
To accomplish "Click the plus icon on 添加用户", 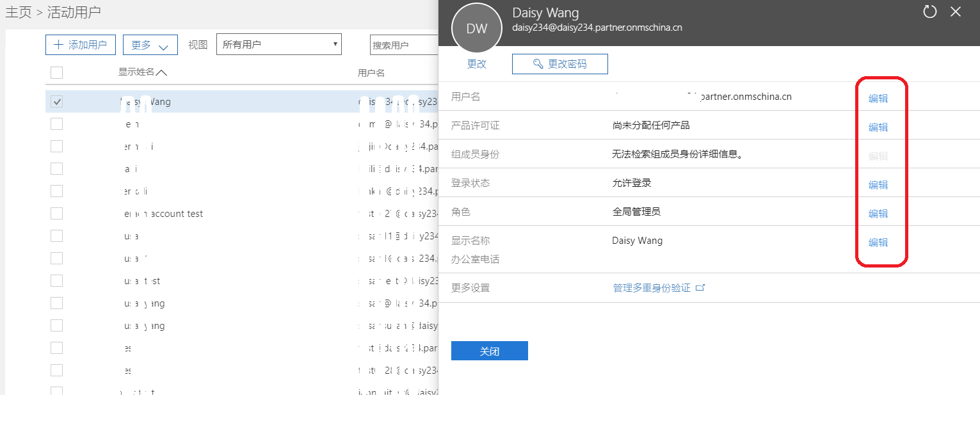I will [x=59, y=45].
